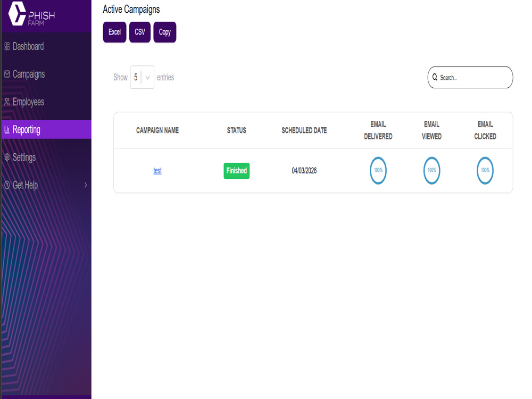Sort by the Scheduled Date column header
Viewport: 532px width, 399px height.
pos(304,130)
